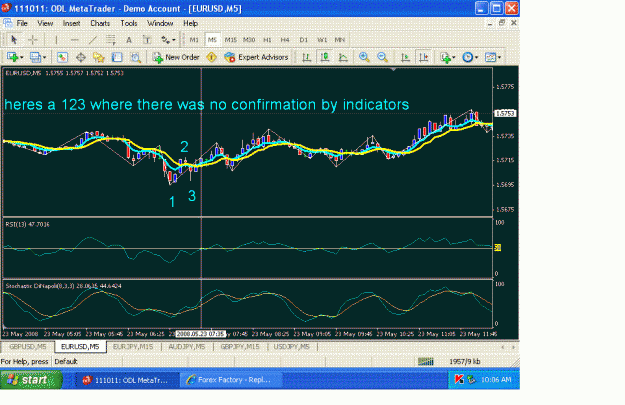Zoom out of the chart
Viewport: 625px width, 405px height.
click(383, 57)
